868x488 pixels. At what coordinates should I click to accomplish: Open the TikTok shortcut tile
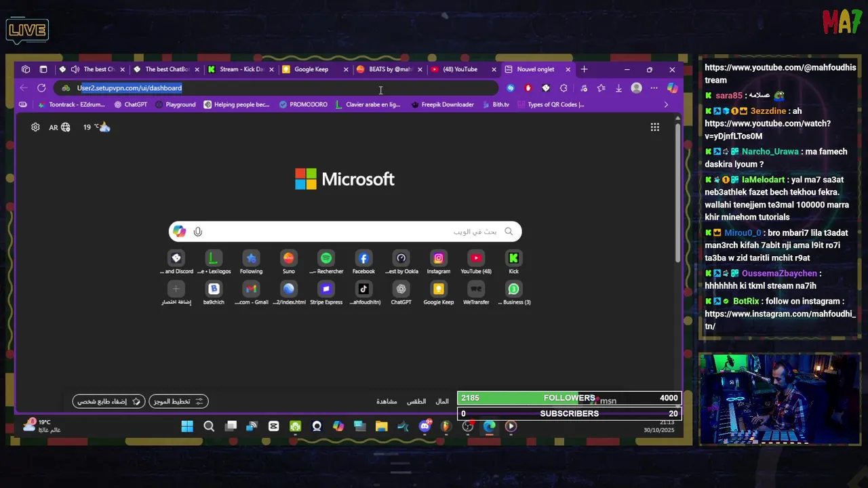point(363,293)
